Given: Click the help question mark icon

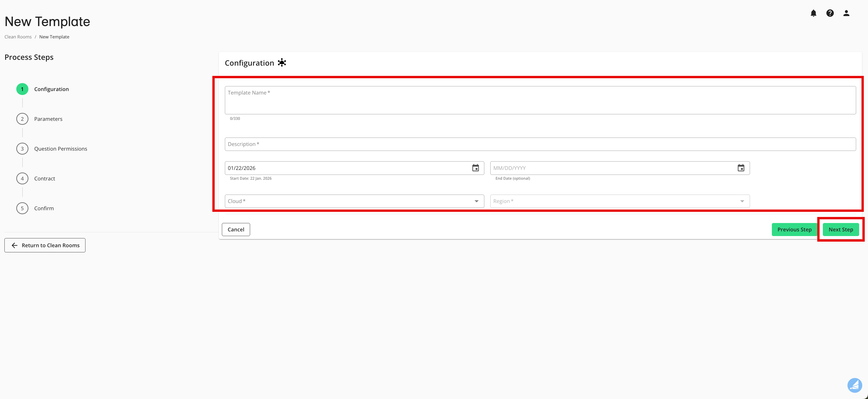Looking at the screenshot, I should coord(830,13).
